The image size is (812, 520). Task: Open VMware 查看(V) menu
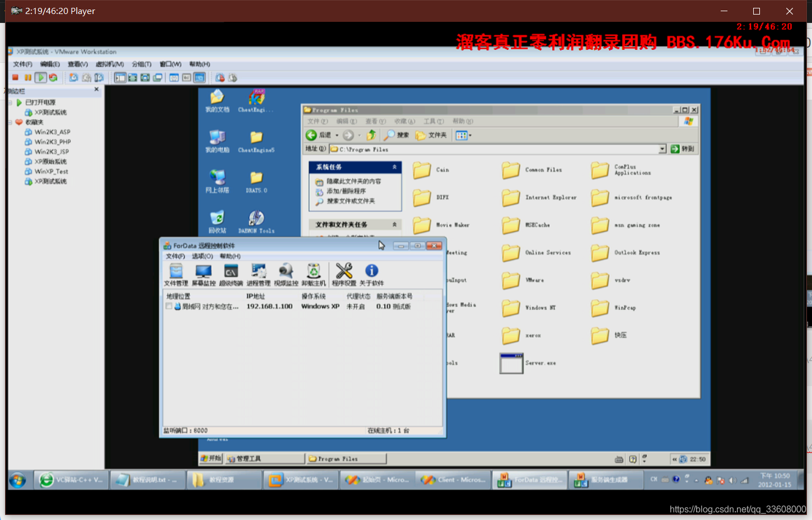78,64
